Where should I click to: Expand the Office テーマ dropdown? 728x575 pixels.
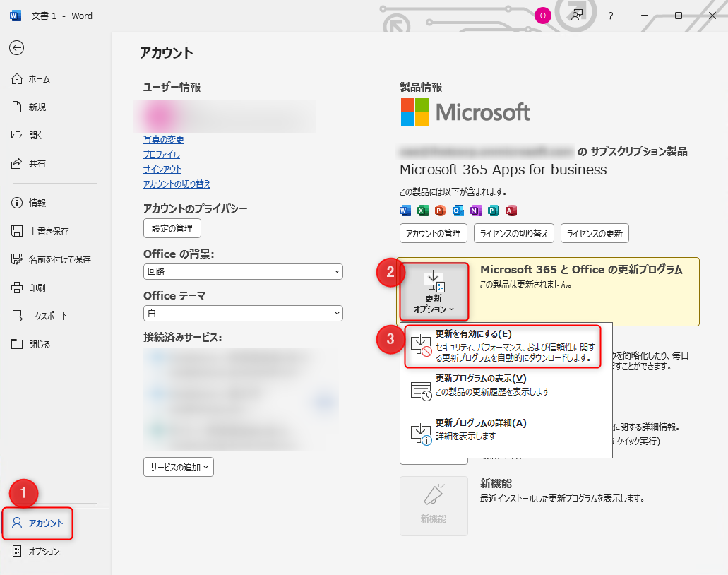click(242, 313)
